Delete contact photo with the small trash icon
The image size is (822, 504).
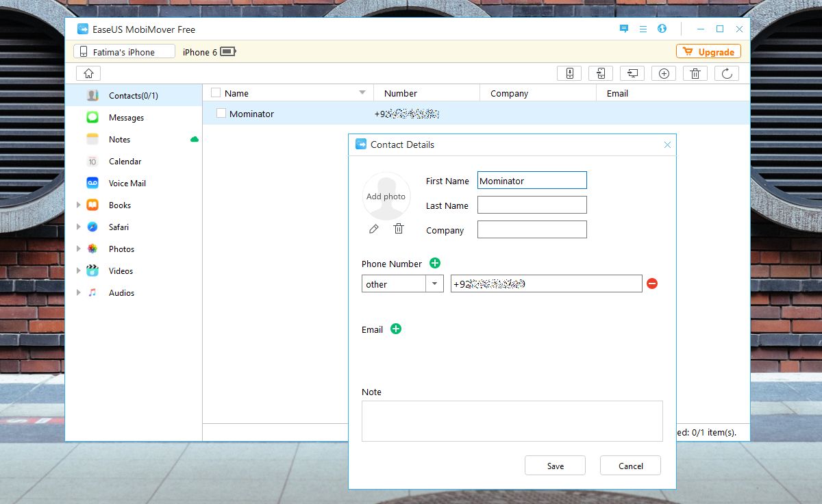(x=399, y=229)
